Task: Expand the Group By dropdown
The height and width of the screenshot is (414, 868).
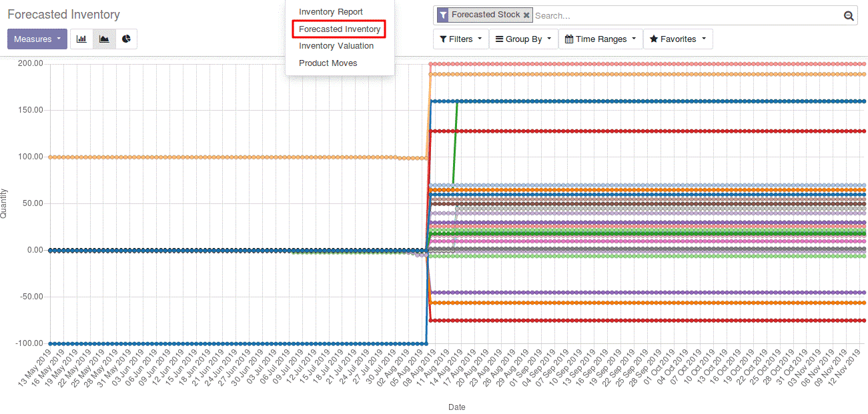Action: pos(523,39)
